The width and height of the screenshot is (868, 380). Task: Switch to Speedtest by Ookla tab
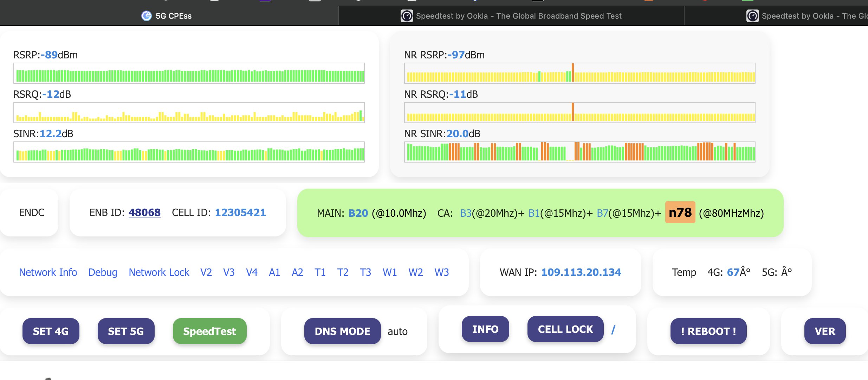coord(518,16)
